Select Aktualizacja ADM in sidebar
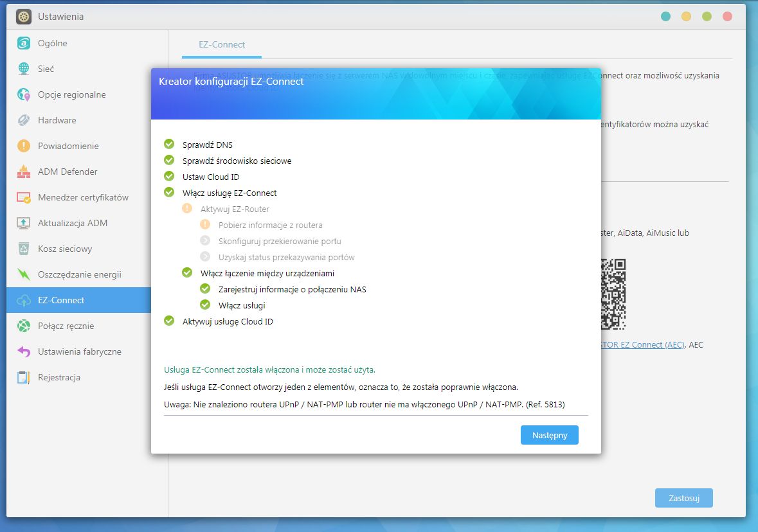The height and width of the screenshot is (532, 758). click(x=78, y=223)
